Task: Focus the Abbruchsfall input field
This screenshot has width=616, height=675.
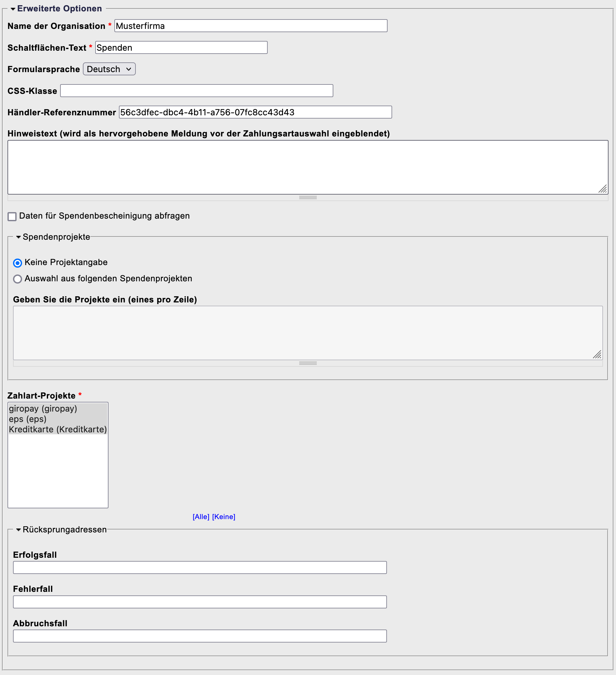Action: (x=199, y=636)
